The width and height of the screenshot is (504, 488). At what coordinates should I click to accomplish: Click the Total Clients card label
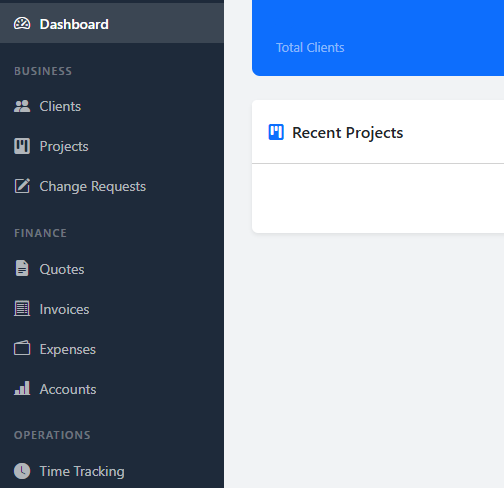pos(310,47)
